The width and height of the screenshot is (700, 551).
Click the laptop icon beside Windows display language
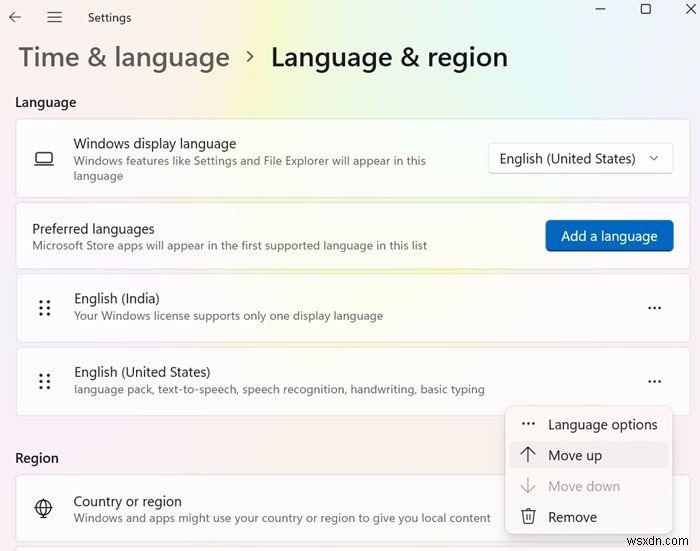pyautogui.click(x=43, y=159)
